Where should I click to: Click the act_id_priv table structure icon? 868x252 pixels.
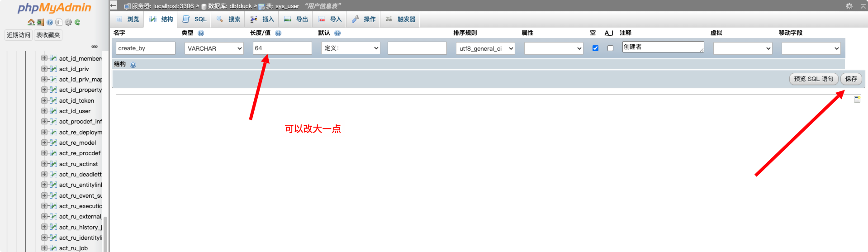tap(53, 69)
